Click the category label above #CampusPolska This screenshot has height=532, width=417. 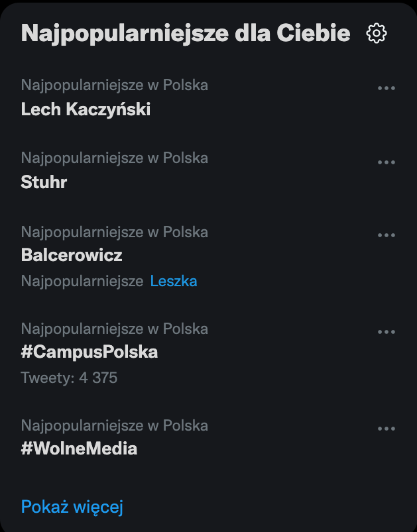tap(114, 329)
